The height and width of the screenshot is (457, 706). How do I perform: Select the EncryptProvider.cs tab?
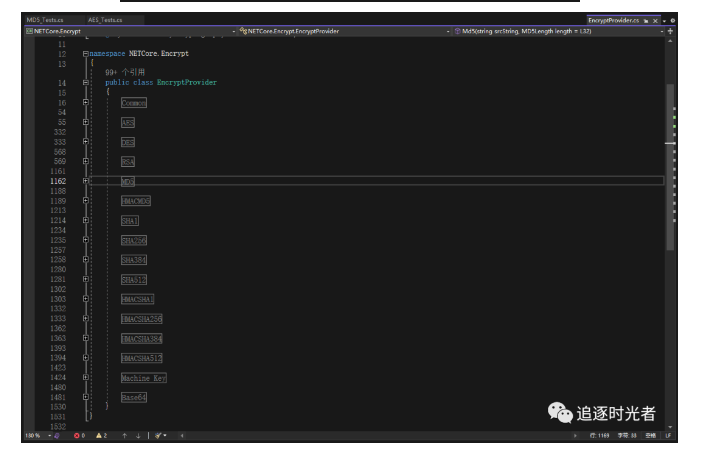tap(613, 20)
